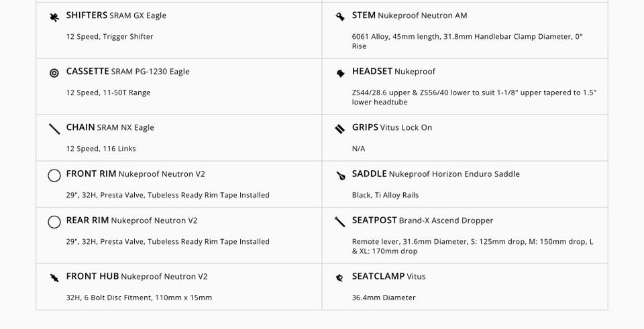Click the cassette icon next to SRAM PG-1230
The image size is (644, 329).
pos(54,72)
